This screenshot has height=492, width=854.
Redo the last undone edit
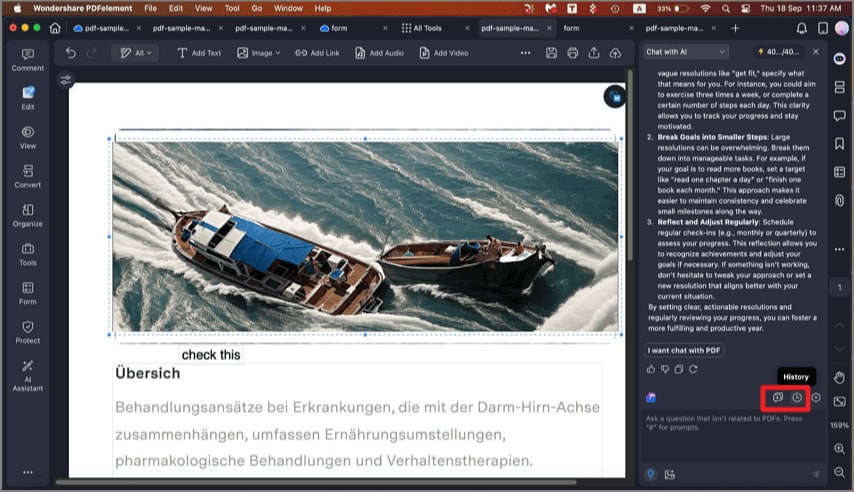pos(92,53)
